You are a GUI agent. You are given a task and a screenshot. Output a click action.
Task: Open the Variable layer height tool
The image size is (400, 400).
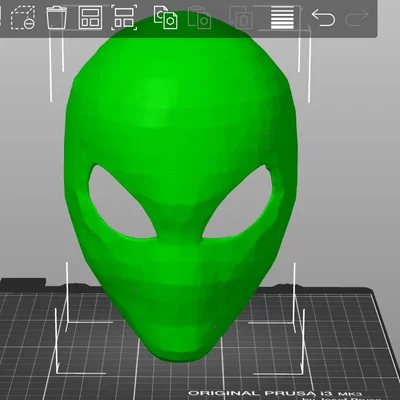[282, 18]
